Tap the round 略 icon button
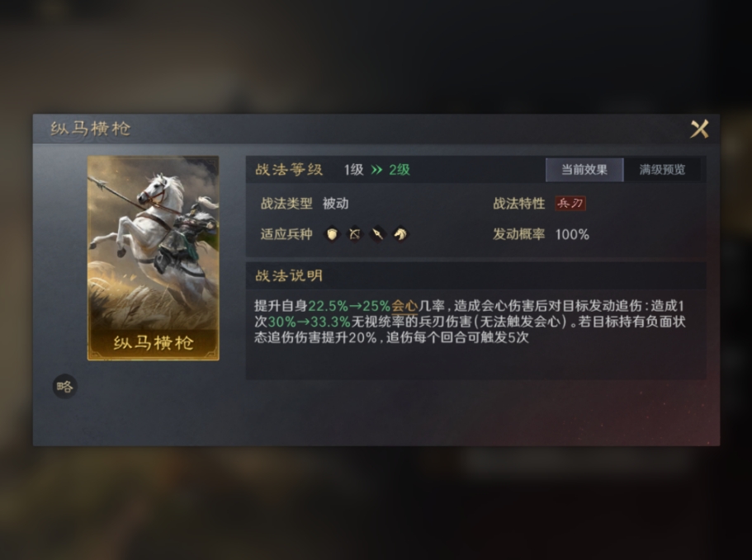Viewport: 752px width, 560px height. pos(64,386)
